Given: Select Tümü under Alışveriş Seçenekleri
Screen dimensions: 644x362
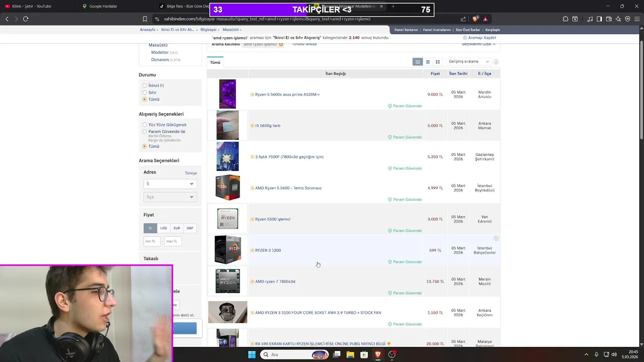Looking at the screenshot, I should 144,146.
